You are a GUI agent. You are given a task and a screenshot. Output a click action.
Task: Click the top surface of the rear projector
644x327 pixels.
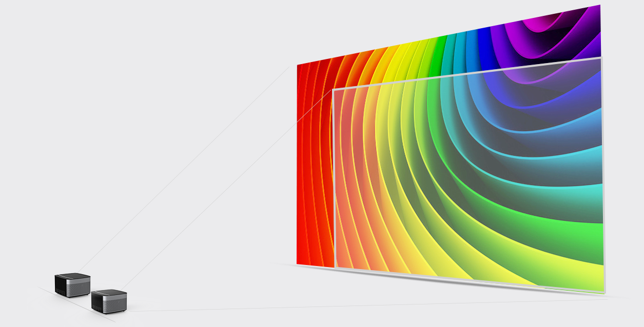coord(73,276)
